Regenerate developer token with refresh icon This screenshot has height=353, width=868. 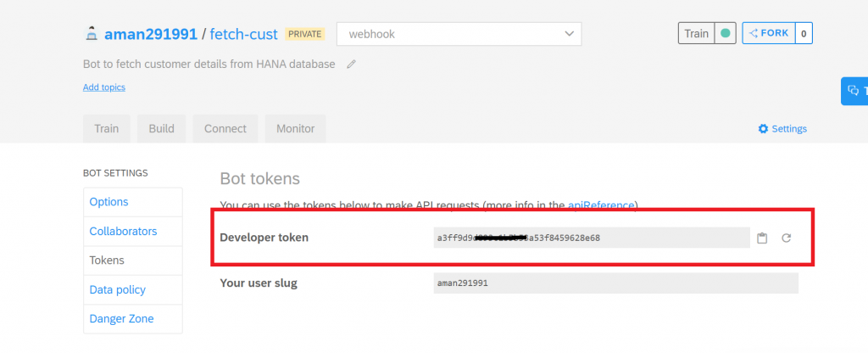[786, 238]
